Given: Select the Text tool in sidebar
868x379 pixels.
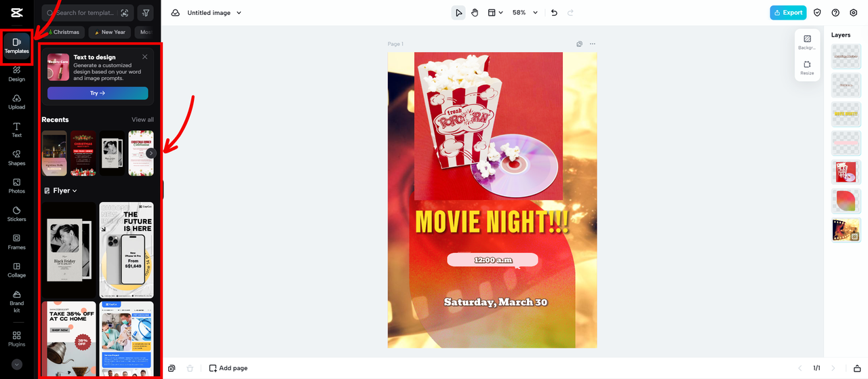Looking at the screenshot, I should (x=17, y=130).
